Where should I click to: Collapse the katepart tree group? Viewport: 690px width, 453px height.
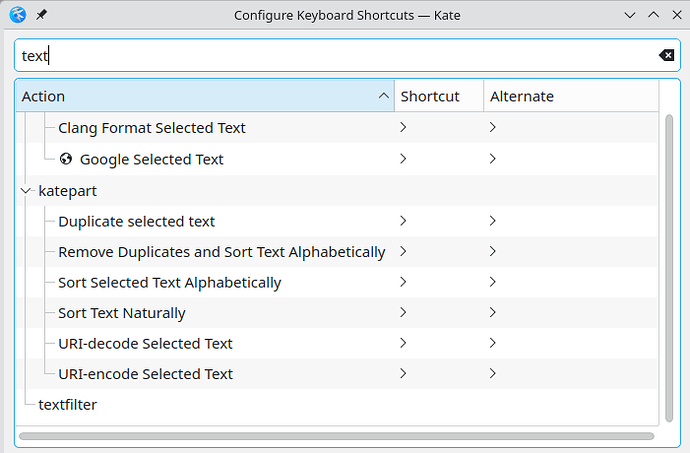click(x=26, y=190)
